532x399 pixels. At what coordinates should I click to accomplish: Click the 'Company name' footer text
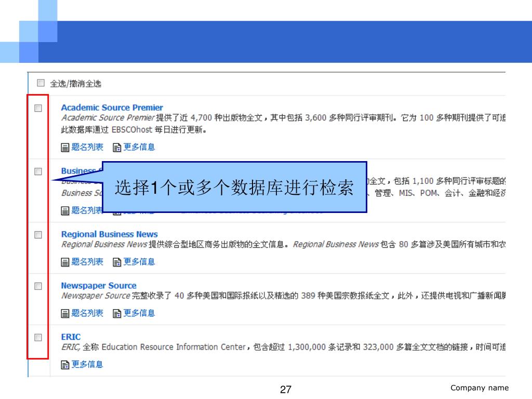[x=480, y=388]
